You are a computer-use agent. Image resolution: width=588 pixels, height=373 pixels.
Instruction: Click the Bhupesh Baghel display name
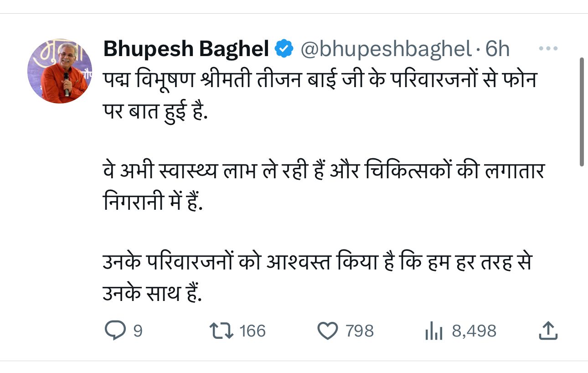pos(186,49)
